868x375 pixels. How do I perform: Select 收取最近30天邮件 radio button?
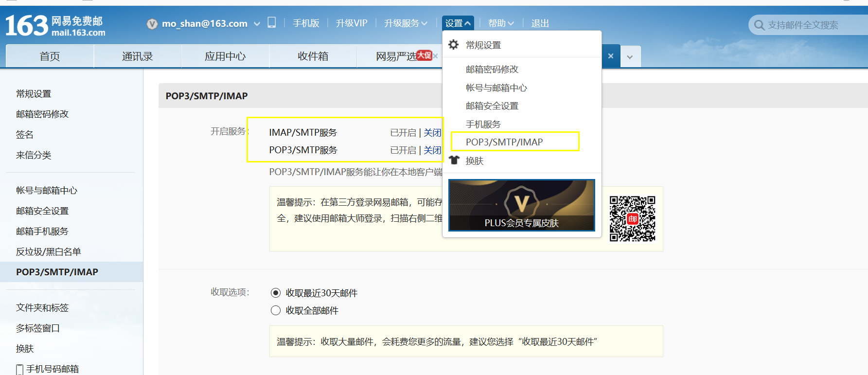pyautogui.click(x=276, y=293)
